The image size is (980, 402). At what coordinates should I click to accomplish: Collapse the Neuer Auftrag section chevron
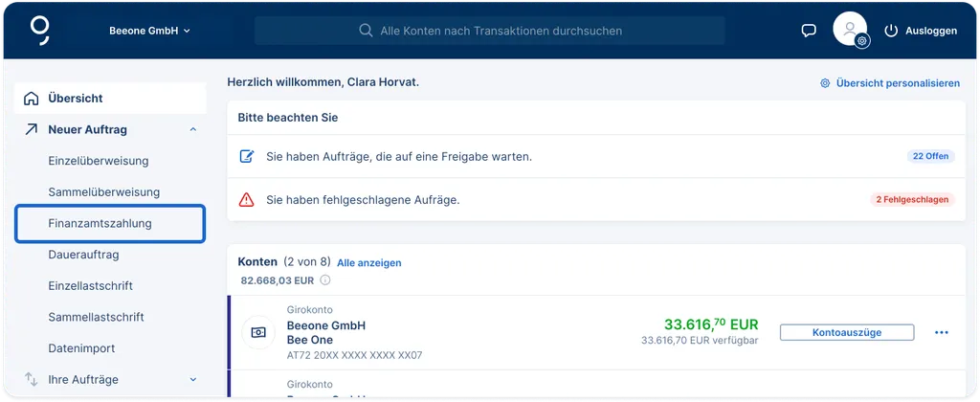point(193,129)
